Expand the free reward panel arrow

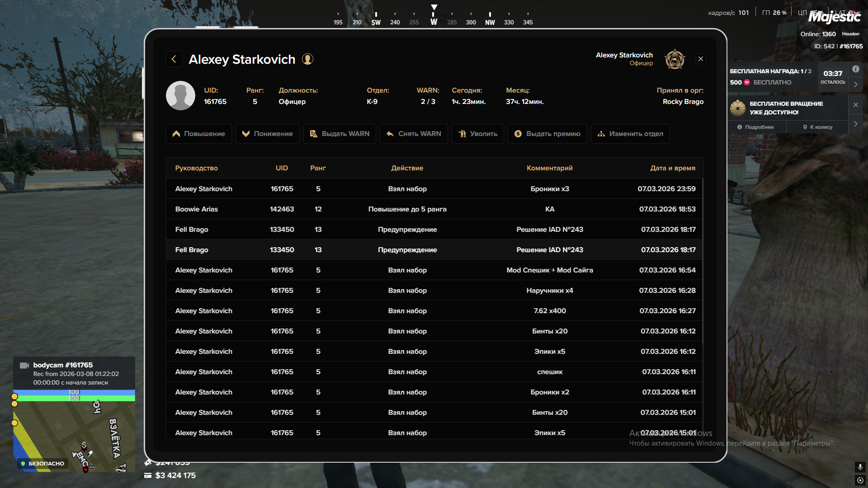pos(855,84)
